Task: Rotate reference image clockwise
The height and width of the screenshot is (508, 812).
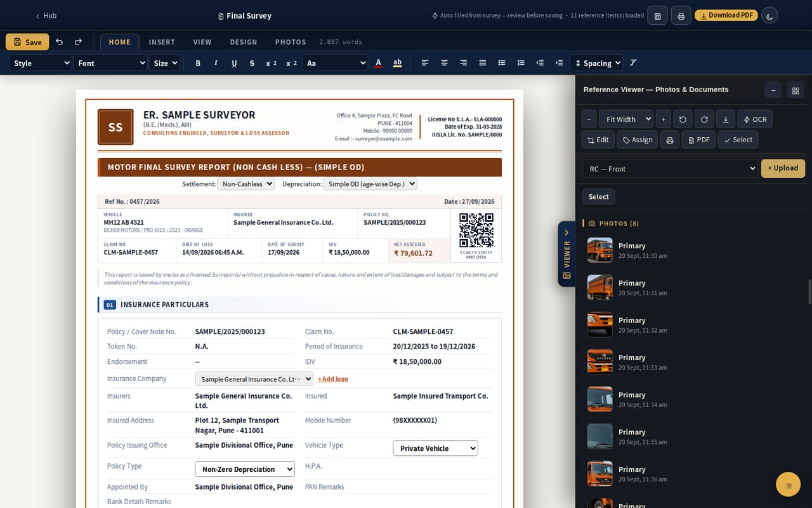Action: 704,119
